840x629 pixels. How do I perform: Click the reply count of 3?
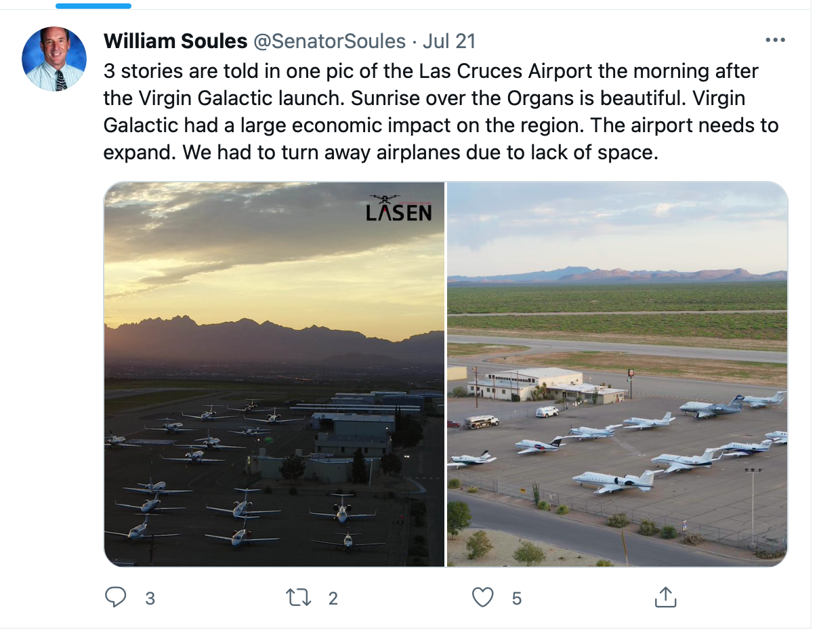tap(150, 598)
